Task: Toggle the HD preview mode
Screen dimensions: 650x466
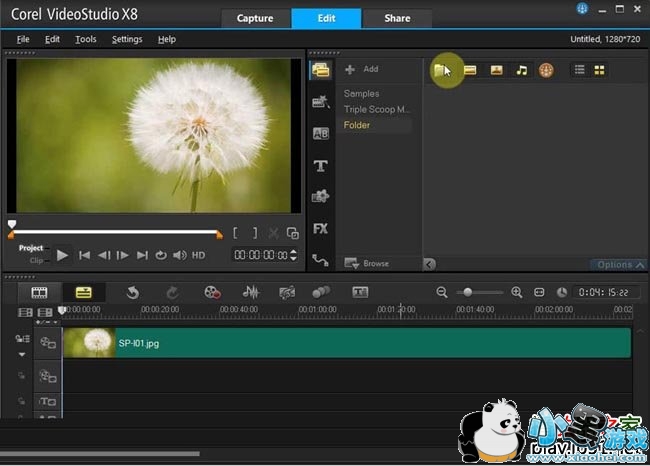Action: pyautogui.click(x=198, y=255)
